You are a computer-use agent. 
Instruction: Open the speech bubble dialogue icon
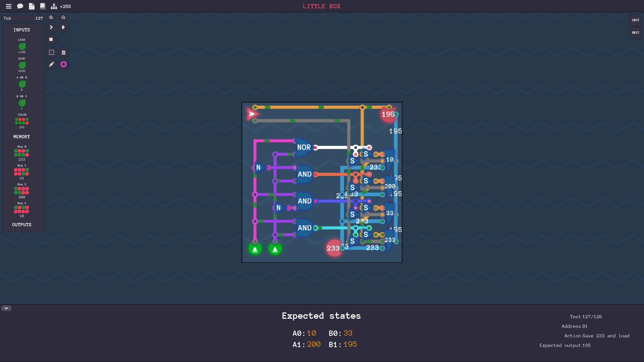[20, 6]
